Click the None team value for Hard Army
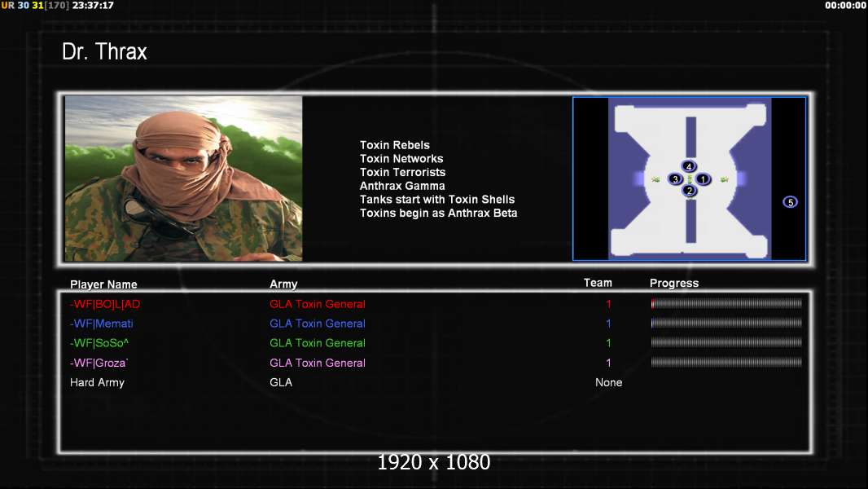The image size is (868, 489). point(608,383)
